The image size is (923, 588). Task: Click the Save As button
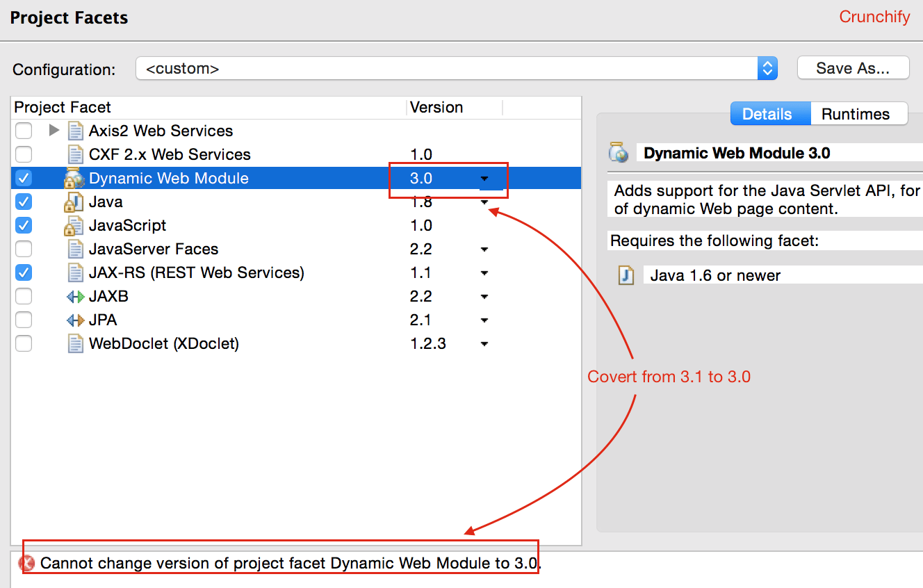pyautogui.click(x=853, y=68)
